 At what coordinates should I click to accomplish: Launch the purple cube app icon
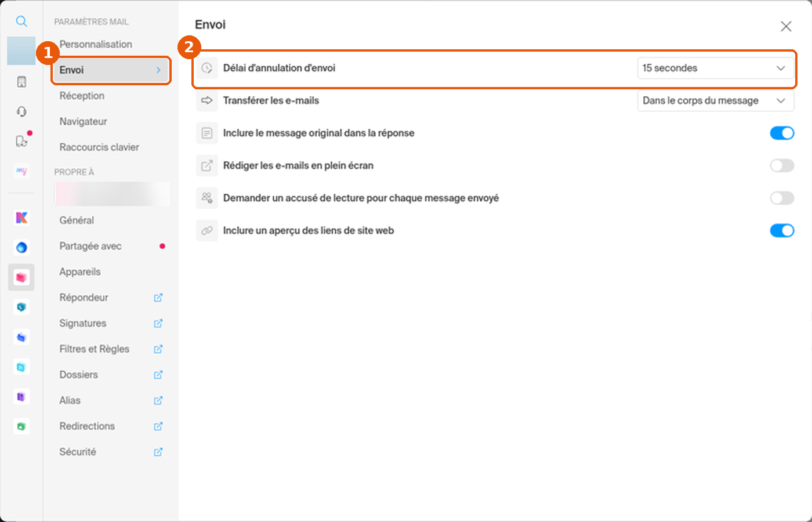[x=21, y=397]
